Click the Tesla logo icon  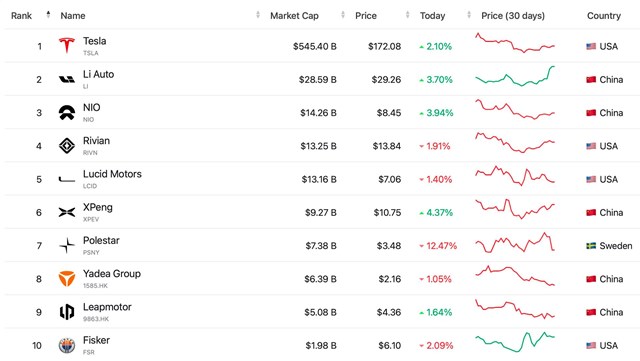pyautogui.click(x=67, y=45)
